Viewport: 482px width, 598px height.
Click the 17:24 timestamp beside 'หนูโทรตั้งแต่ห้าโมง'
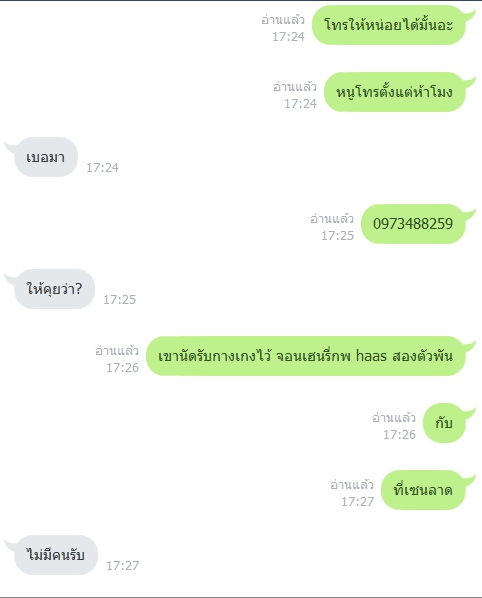pyautogui.click(x=300, y=103)
